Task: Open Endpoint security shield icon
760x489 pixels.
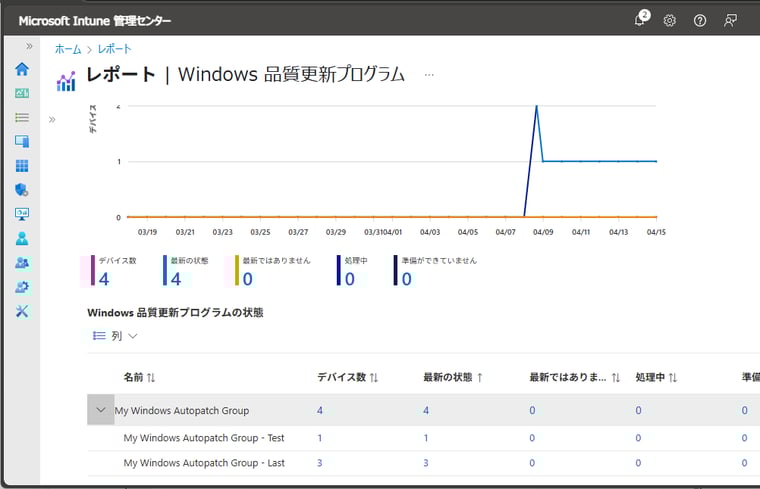Action: [22, 190]
